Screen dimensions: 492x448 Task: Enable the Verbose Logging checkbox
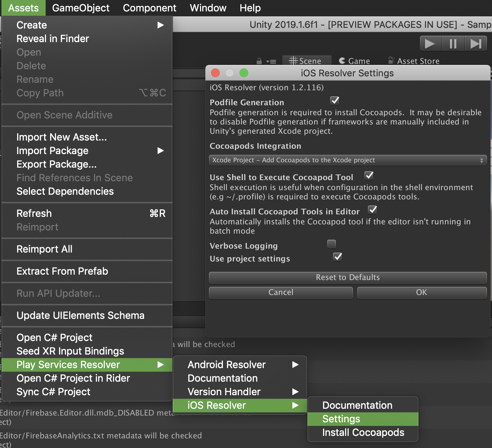click(x=332, y=244)
